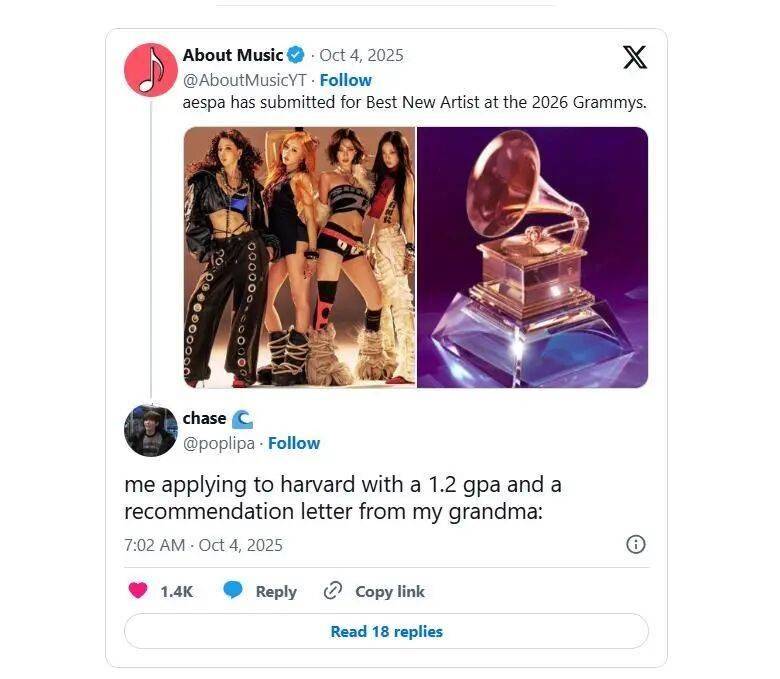Click the quoted tweet's Oct 4, 2025 date
Screen dimensions: 780x679
pyautogui.click(x=361, y=55)
